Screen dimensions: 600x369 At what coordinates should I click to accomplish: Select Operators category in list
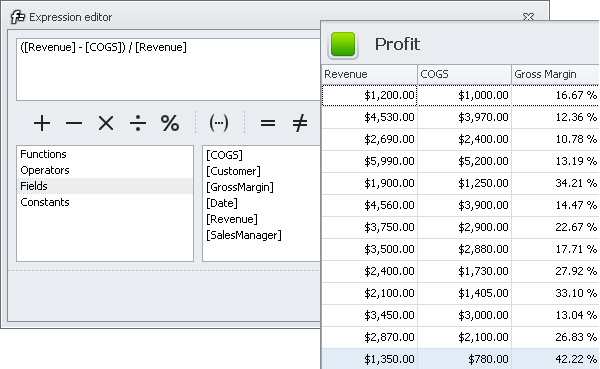(x=105, y=170)
